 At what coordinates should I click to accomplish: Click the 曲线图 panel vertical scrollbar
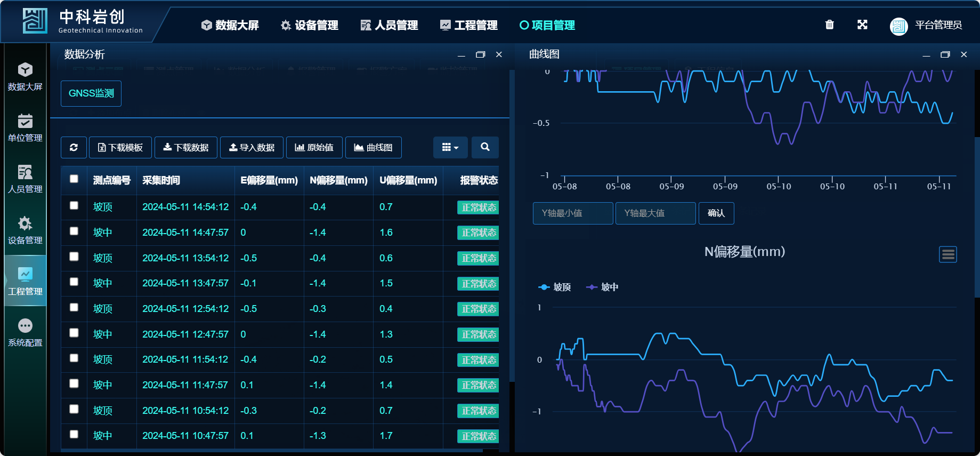977,217
